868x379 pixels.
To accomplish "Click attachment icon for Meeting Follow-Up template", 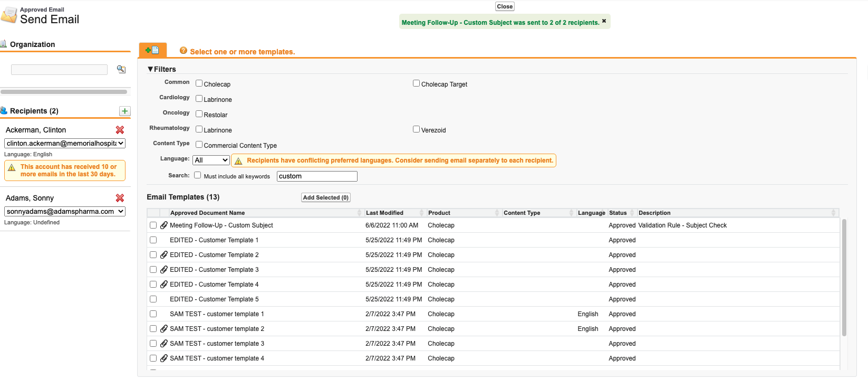I will tap(164, 225).
